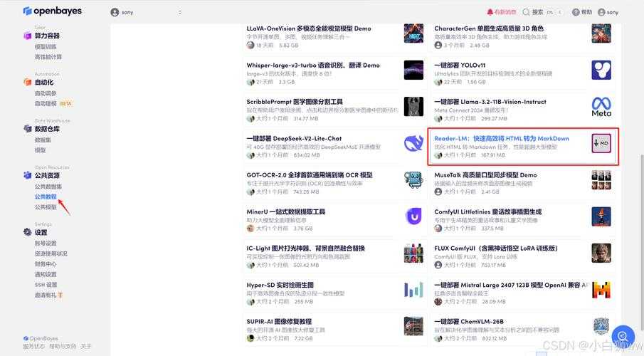Open 账号设置 in the sidebar
This screenshot has height=356, width=644.
pos(45,244)
